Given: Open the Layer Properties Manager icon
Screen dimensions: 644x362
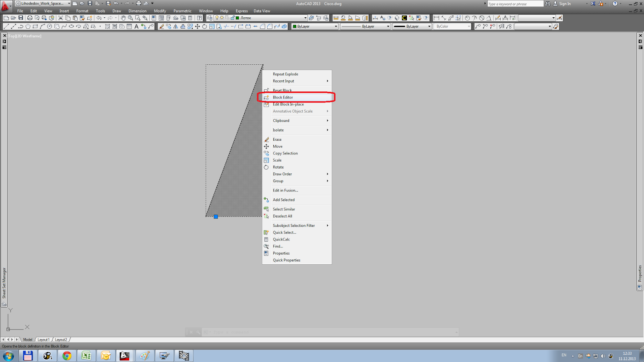Looking at the screenshot, I should pyautogui.click(x=210, y=18).
